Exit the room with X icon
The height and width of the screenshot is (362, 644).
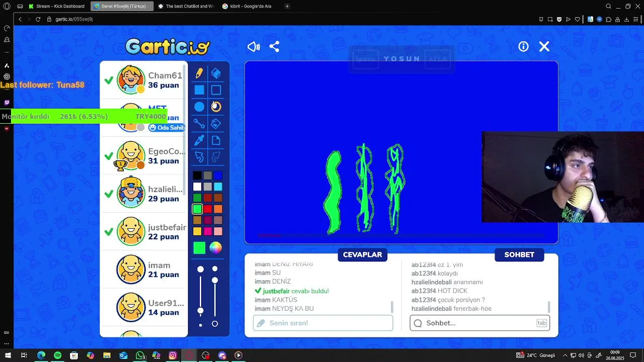(x=544, y=46)
